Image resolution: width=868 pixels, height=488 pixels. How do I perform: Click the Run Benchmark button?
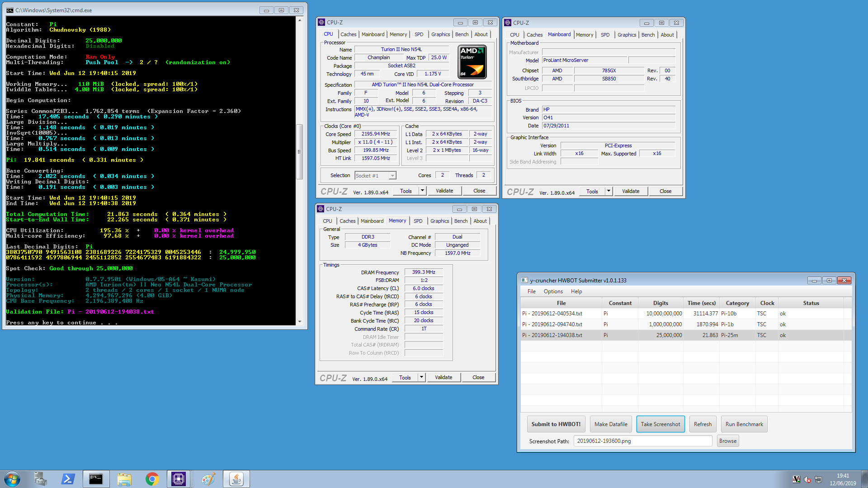click(x=744, y=424)
